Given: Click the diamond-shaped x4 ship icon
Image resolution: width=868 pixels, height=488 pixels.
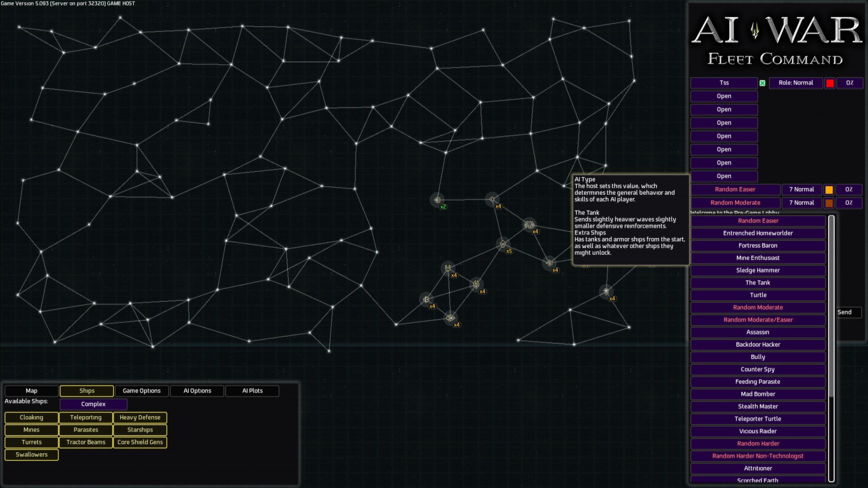Looking at the screenshot, I should (492, 199).
